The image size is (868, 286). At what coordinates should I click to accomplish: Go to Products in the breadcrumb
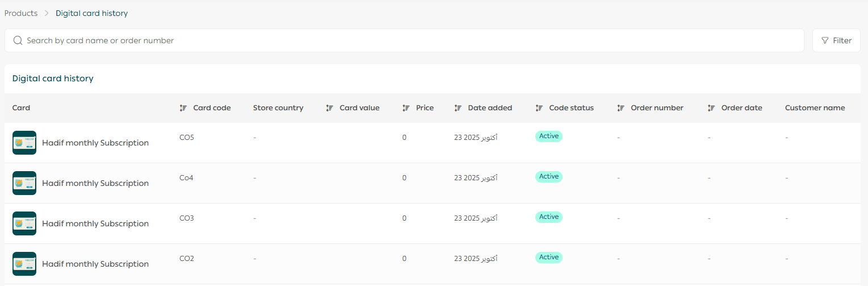(x=21, y=13)
